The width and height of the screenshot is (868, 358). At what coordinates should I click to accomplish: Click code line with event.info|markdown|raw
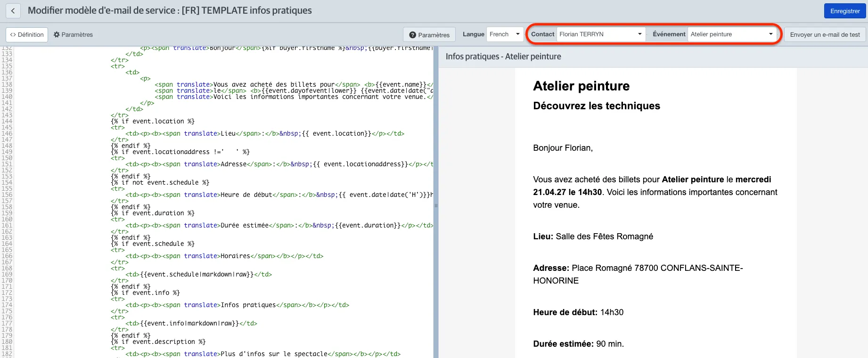pyautogui.click(x=191, y=324)
